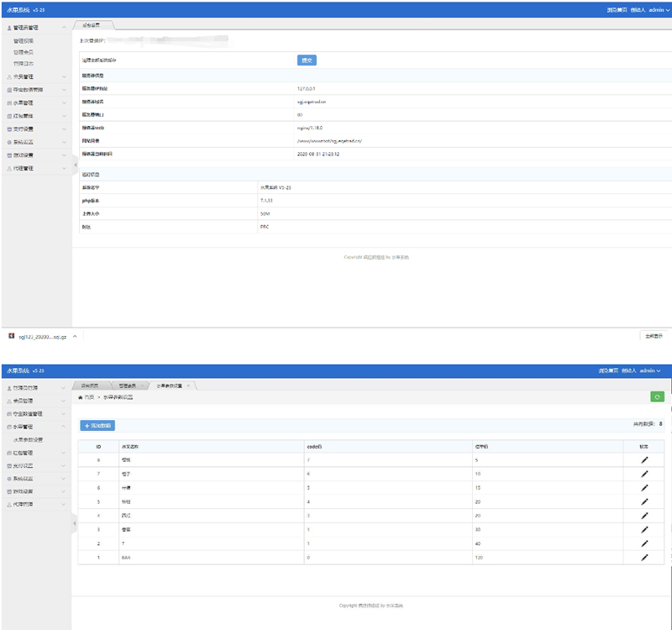
Task: Click the home icon in the breadcrumb
Action: tap(81, 396)
